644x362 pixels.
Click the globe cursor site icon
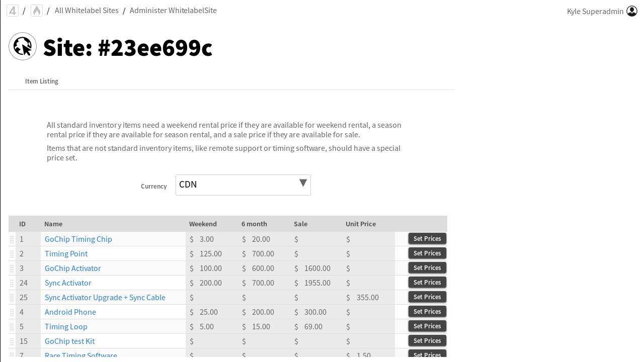click(23, 46)
